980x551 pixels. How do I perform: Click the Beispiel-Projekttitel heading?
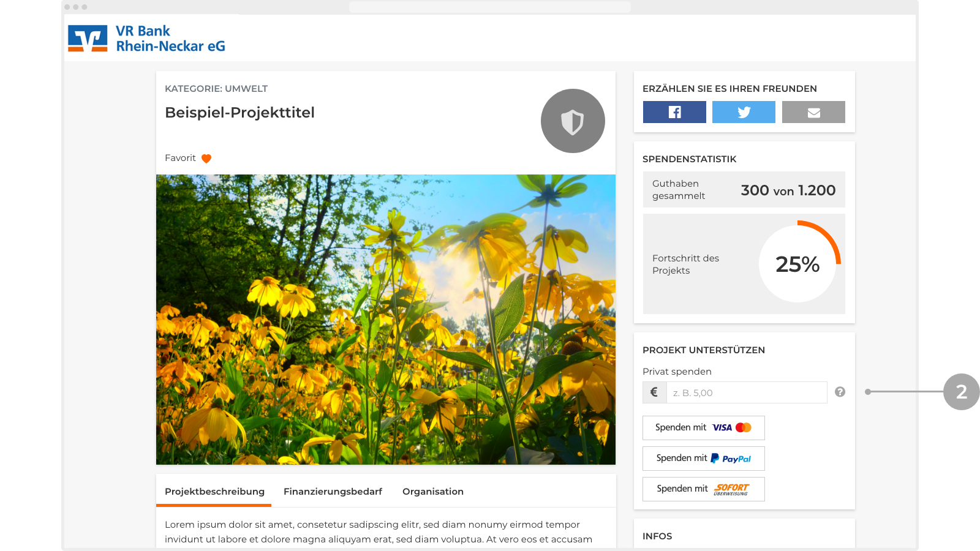point(239,113)
